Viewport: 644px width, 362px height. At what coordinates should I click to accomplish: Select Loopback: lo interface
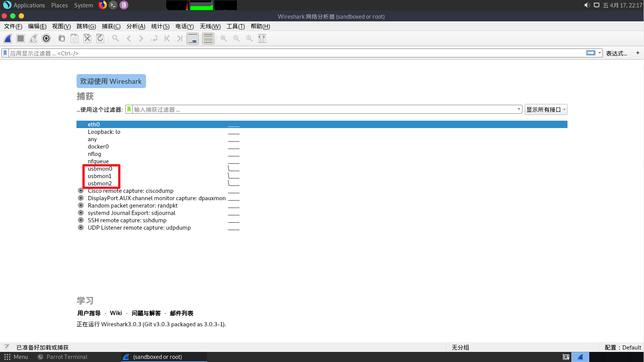pos(322,132)
